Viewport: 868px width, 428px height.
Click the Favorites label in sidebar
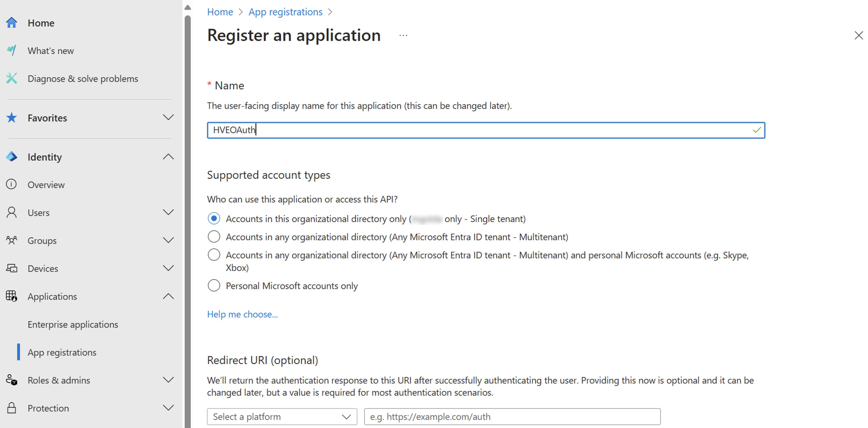tap(47, 118)
